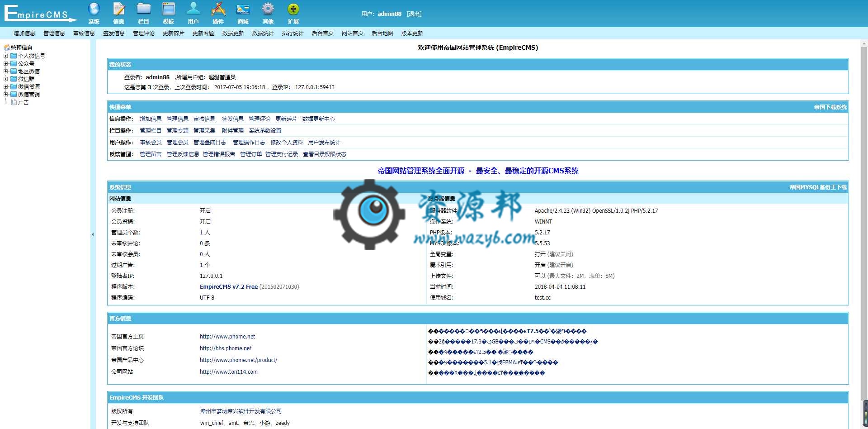This screenshot has height=429, width=868.
Task: Click the 微信群 folder icon
Action: [x=14, y=79]
